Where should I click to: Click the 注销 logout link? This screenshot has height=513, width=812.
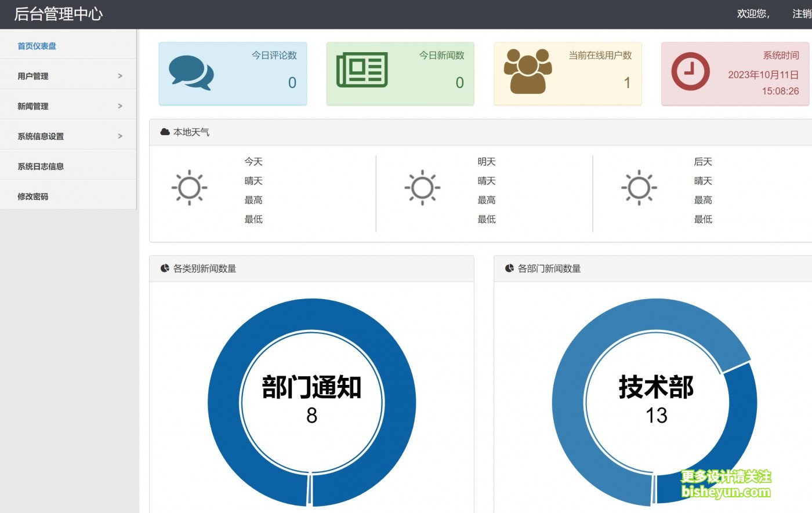pyautogui.click(x=802, y=13)
